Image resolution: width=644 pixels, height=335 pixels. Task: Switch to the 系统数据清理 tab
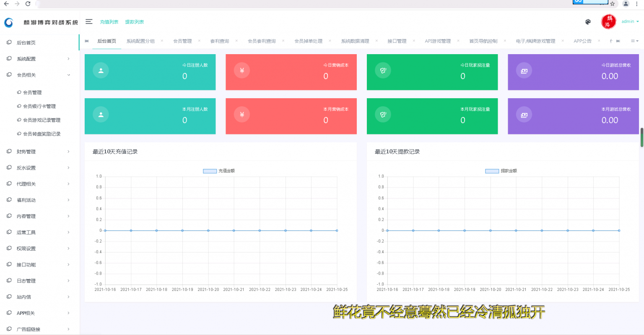click(x=355, y=41)
